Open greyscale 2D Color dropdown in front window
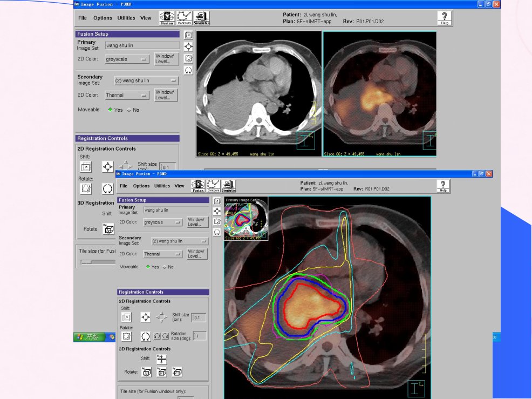This screenshot has height=399, width=532. [x=162, y=222]
